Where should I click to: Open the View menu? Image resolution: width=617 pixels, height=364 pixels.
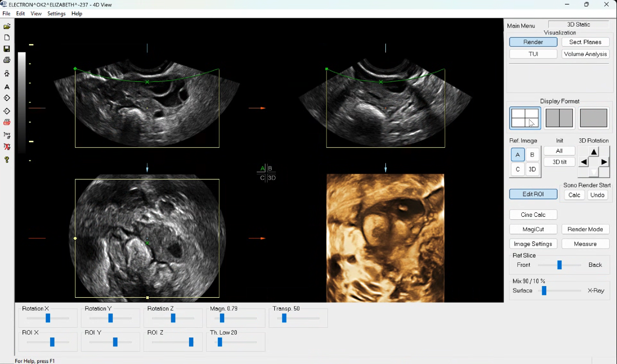tap(36, 14)
